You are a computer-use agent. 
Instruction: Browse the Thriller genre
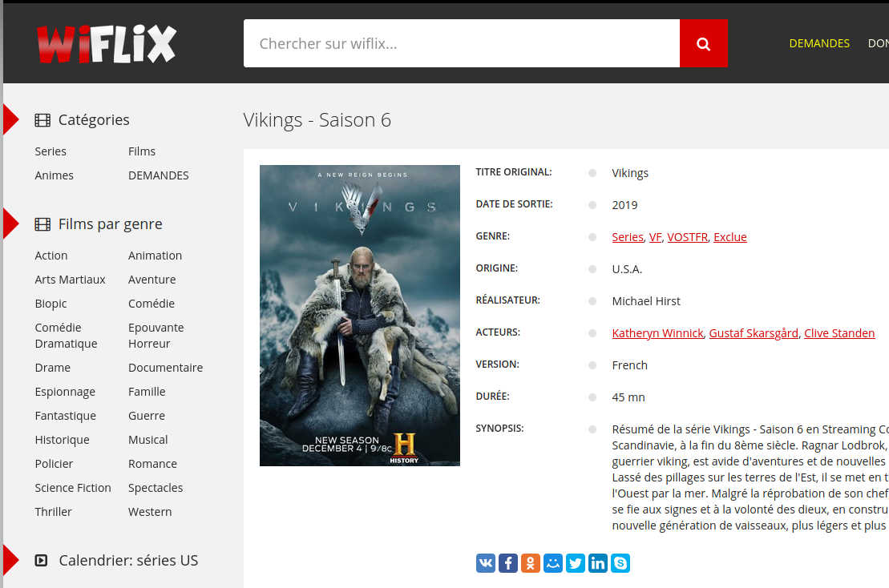click(53, 512)
